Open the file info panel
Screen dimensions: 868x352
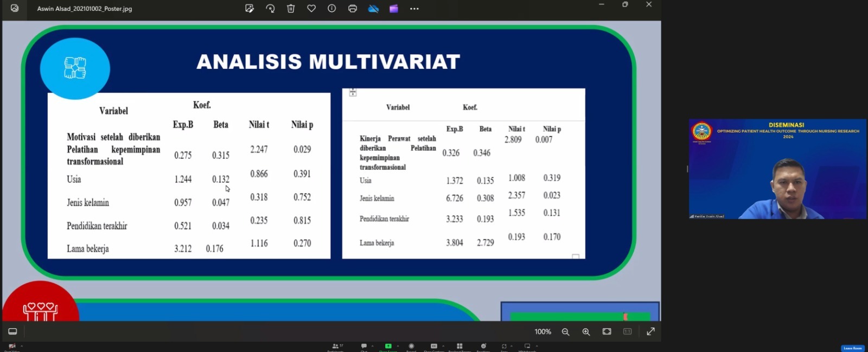coord(332,9)
